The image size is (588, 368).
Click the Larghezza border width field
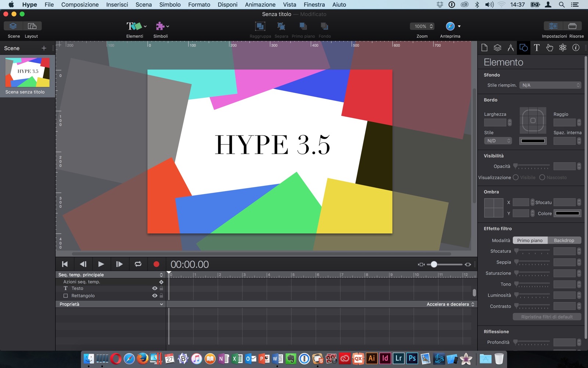(495, 123)
